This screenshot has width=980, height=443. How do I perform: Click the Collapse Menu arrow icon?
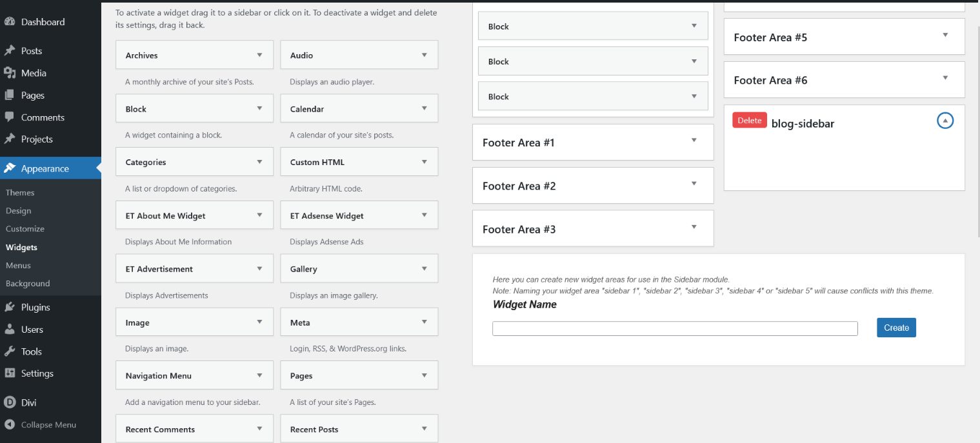click(10, 424)
